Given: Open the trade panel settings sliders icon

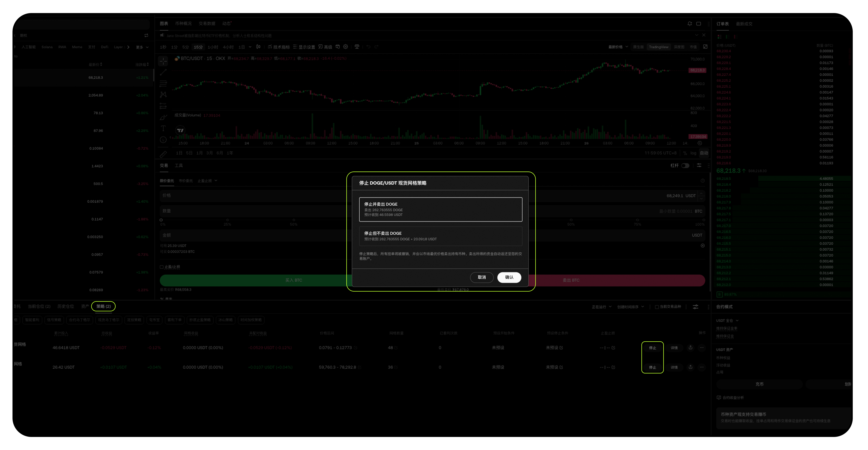Looking at the screenshot, I should (699, 166).
